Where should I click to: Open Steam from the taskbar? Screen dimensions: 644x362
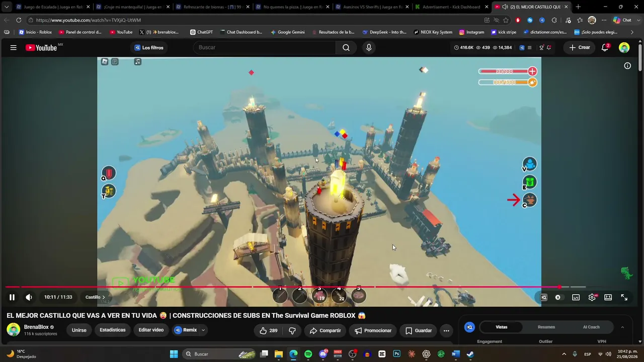470,354
